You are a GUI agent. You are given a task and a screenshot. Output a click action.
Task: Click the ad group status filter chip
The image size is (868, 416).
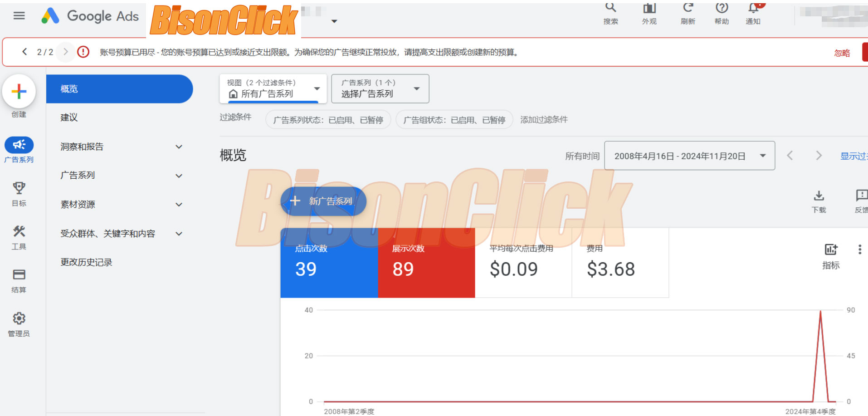(454, 120)
